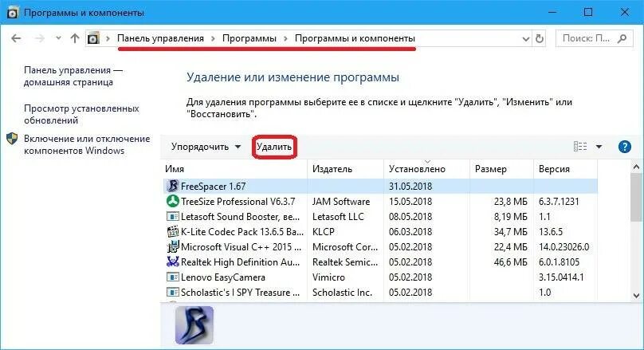Select "K-Lite Codec Pack 13.6.5" entry

[x=242, y=232]
